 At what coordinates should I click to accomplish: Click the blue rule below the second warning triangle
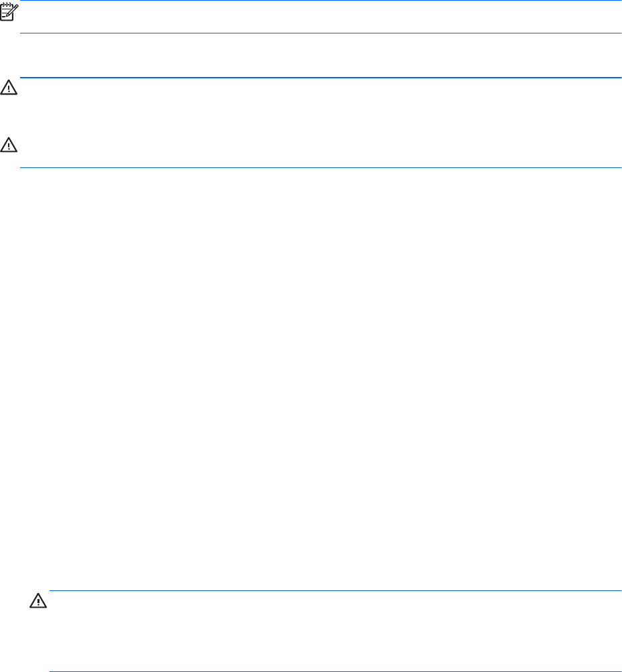click(x=320, y=167)
